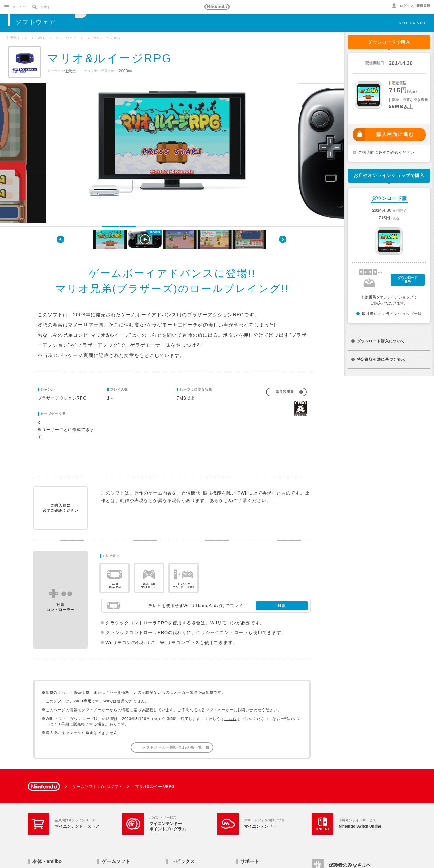Open the hamburger メニュー icon
Viewport: 434px width, 868px height.
click(7, 7)
